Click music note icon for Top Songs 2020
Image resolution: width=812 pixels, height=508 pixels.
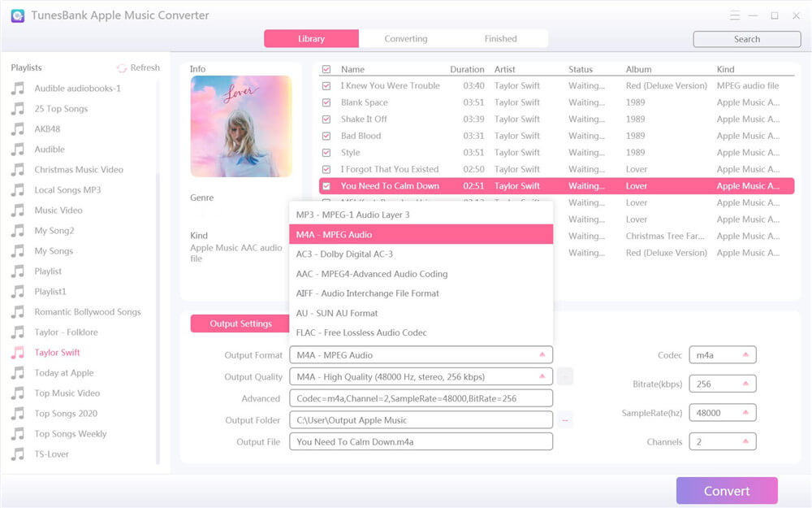tap(18, 414)
